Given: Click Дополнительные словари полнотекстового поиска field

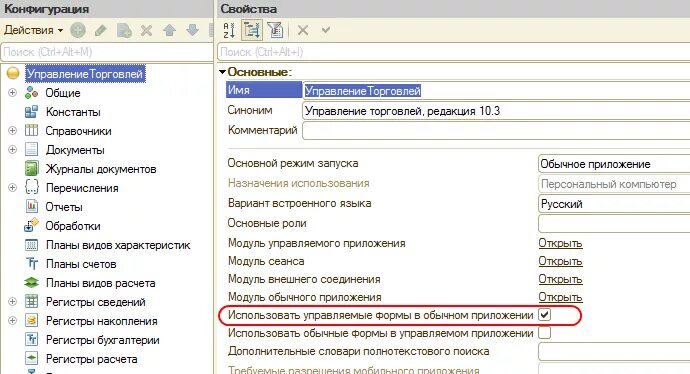Looking at the screenshot, I should coord(614,352).
